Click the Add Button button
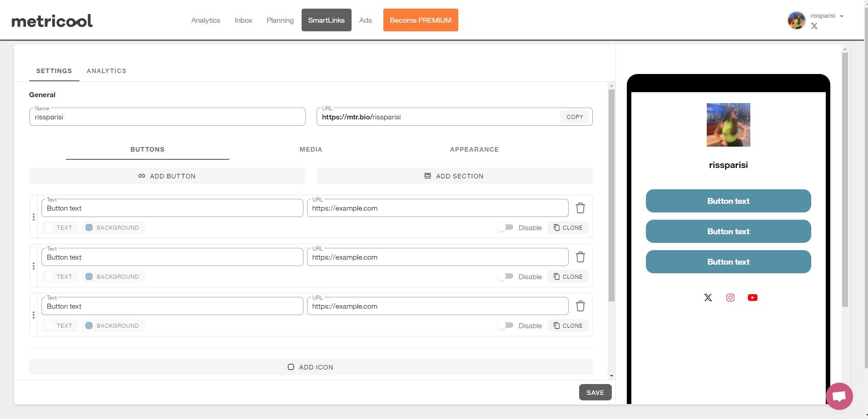The width and height of the screenshot is (868, 419). 167,176
